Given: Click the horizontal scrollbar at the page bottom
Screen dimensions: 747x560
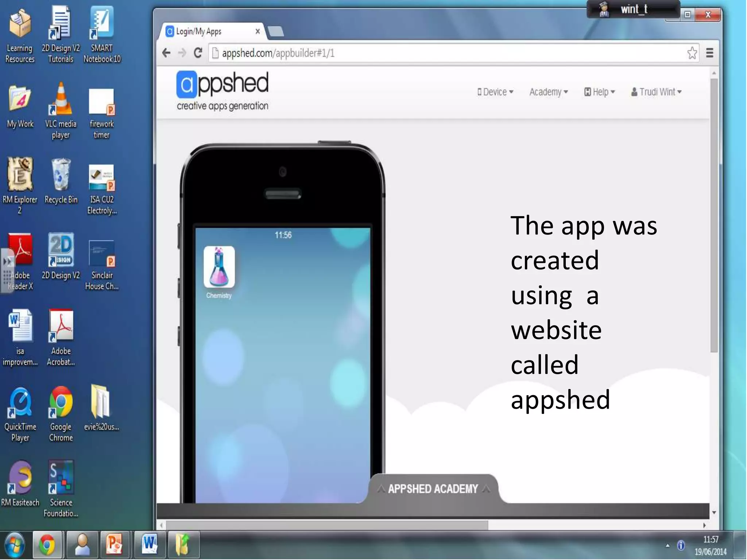Looking at the screenshot, I should pos(326,525).
